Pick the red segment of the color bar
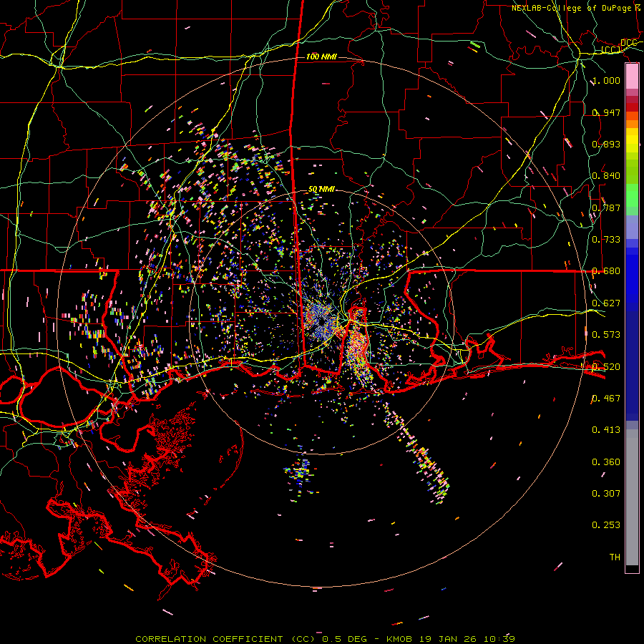The image size is (644, 644). pyautogui.click(x=632, y=107)
